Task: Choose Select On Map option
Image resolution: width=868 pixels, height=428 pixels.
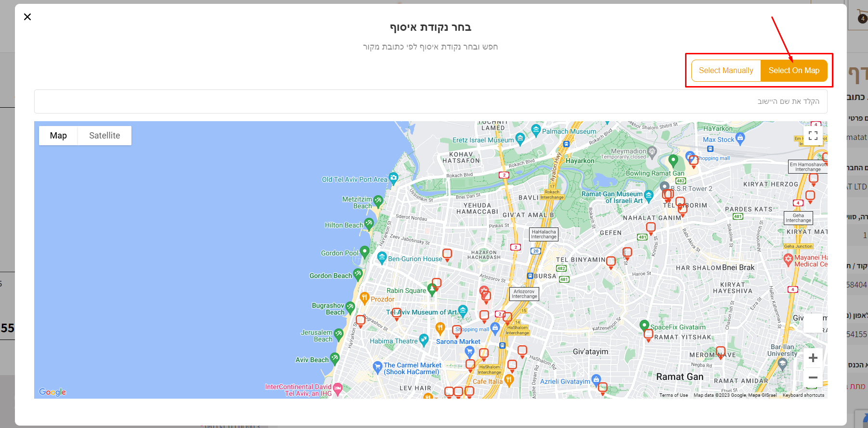Action: 793,71
